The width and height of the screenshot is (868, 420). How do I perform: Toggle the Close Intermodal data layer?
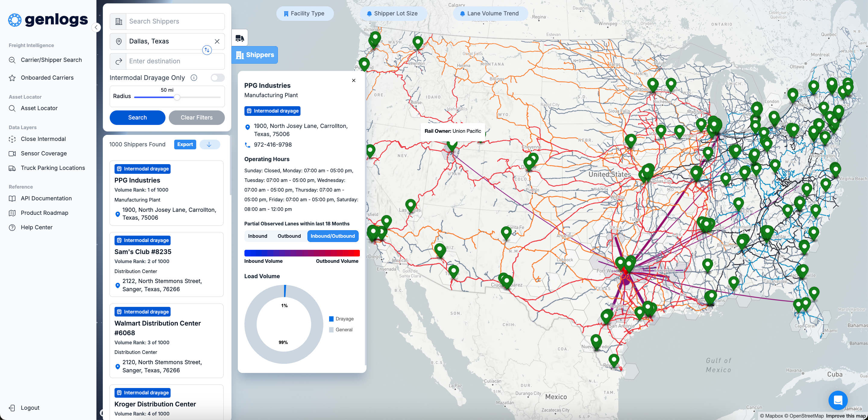pos(43,139)
